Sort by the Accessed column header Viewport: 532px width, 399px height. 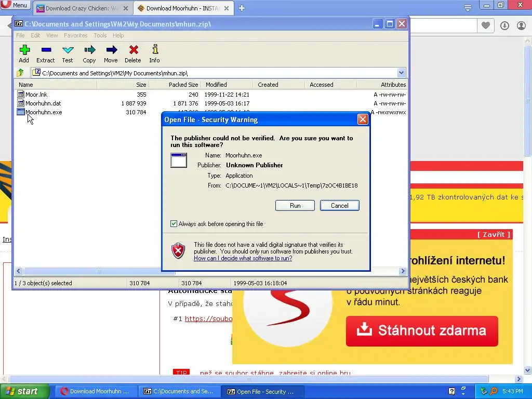[x=330, y=85]
